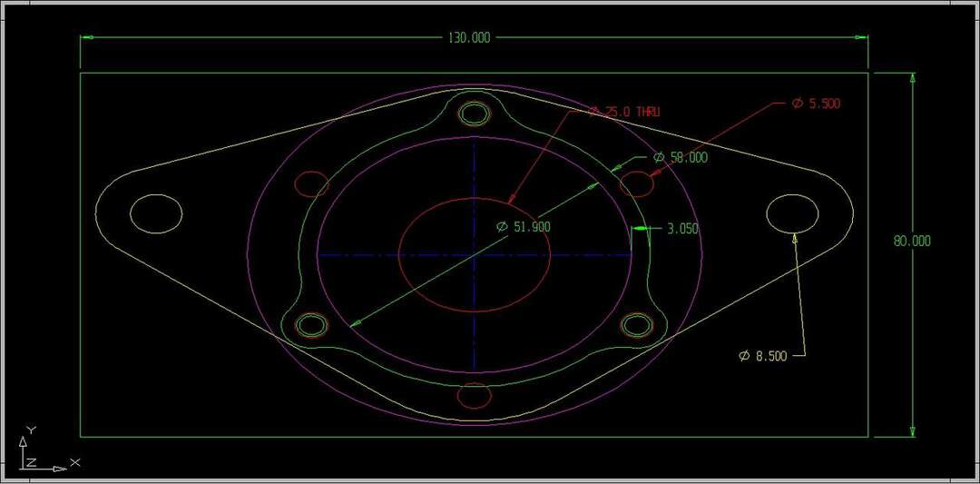The image size is (980, 484).
Task: Select the 130.000 width dimension text
Action: pos(468,38)
